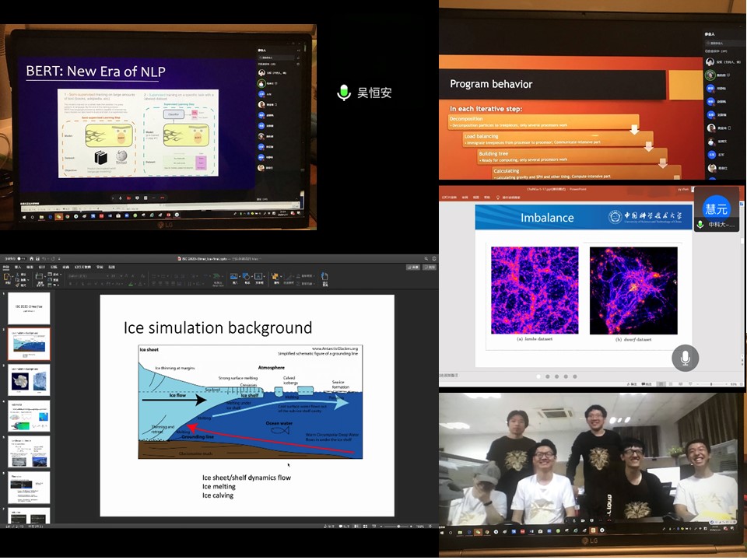The width and height of the screenshot is (747, 560).
Task: Open first ribbon tab in dark PowerPoint
Action: [6, 267]
